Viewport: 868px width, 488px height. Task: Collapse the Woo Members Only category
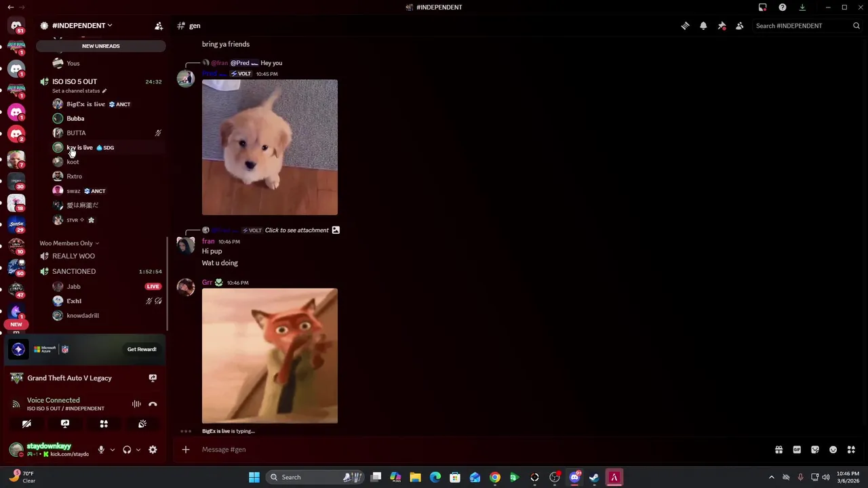coord(69,243)
